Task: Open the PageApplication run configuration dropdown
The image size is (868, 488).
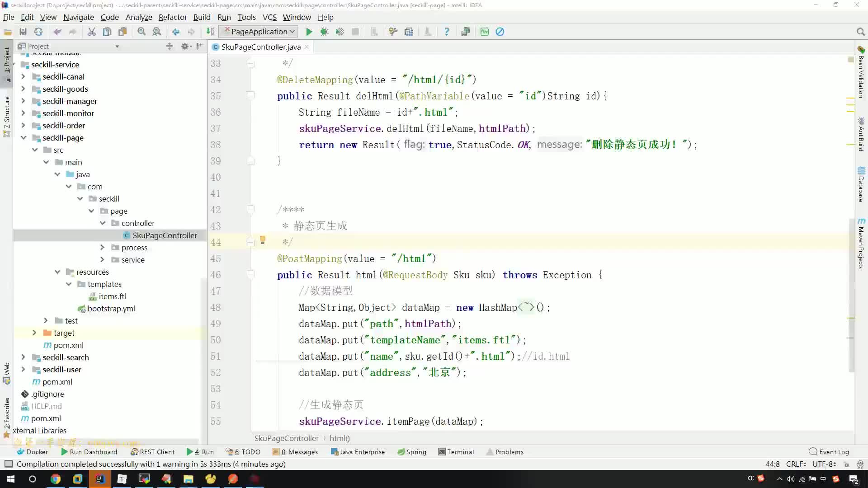Action: point(259,32)
